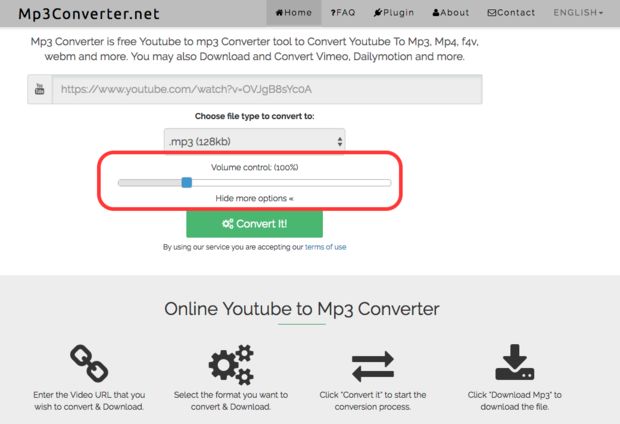The width and height of the screenshot is (620, 424).
Task: Click the Select the format instruction text
Action: coord(231,401)
